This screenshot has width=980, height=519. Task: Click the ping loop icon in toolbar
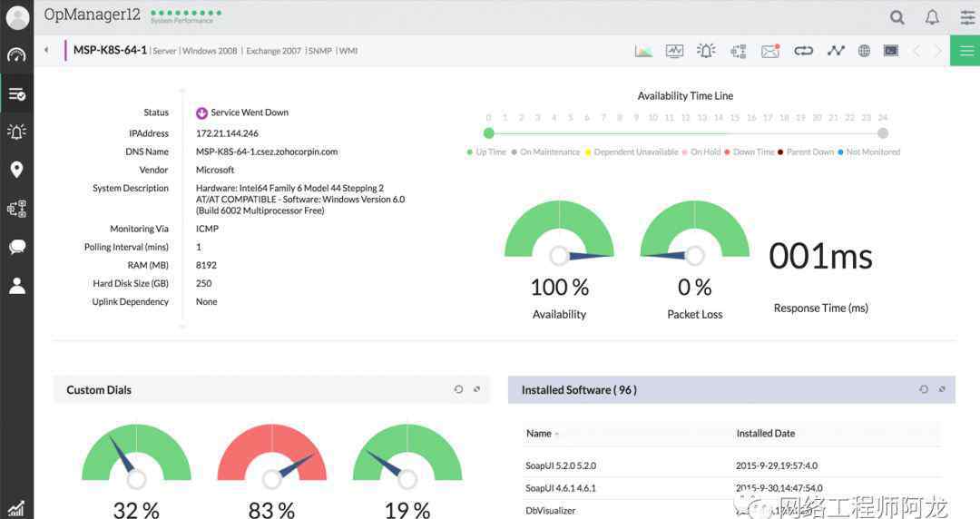tap(803, 51)
